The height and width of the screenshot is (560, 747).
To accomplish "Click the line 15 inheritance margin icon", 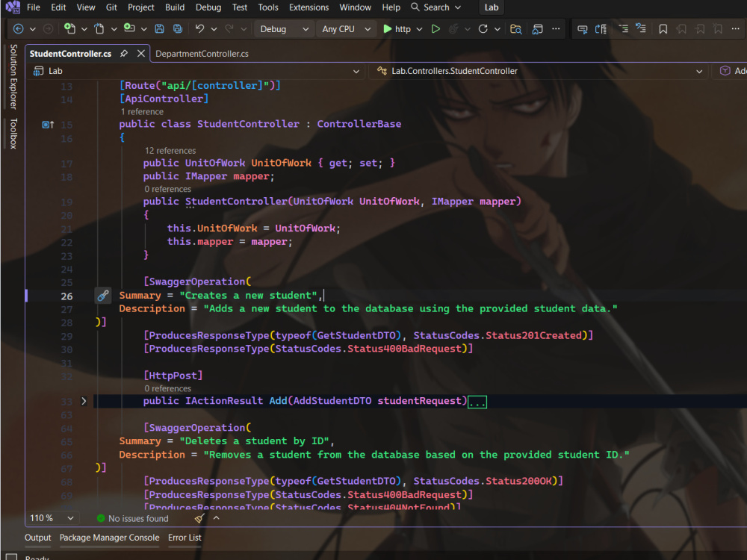I will pyautogui.click(x=48, y=125).
